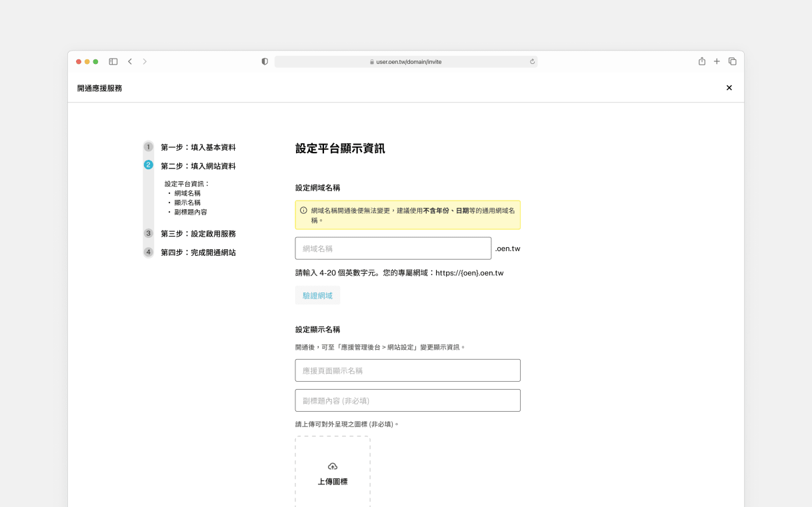Image resolution: width=812 pixels, height=507 pixels.
Task: Select step 1 circle 第一步
Action: (x=149, y=147)
